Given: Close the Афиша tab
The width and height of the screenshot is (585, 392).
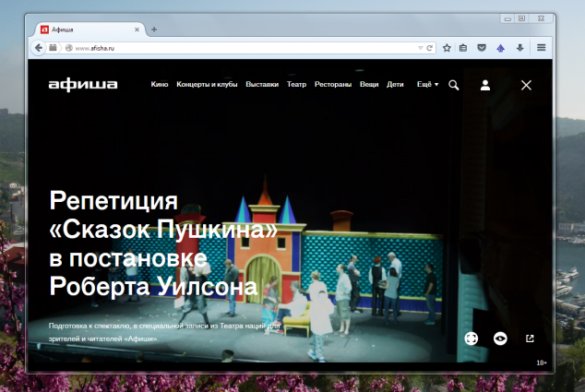Looking at the screenshot, I should (137, 30).
